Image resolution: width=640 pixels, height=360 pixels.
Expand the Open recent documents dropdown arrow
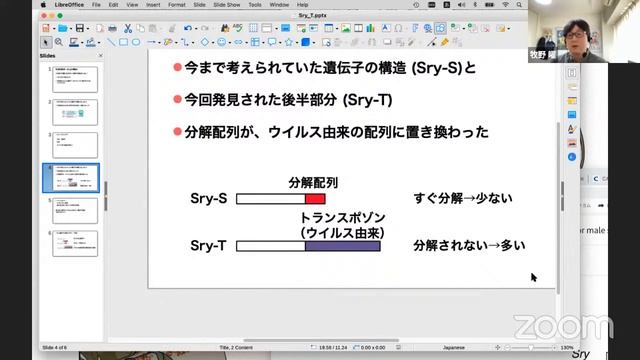point(70,29)
